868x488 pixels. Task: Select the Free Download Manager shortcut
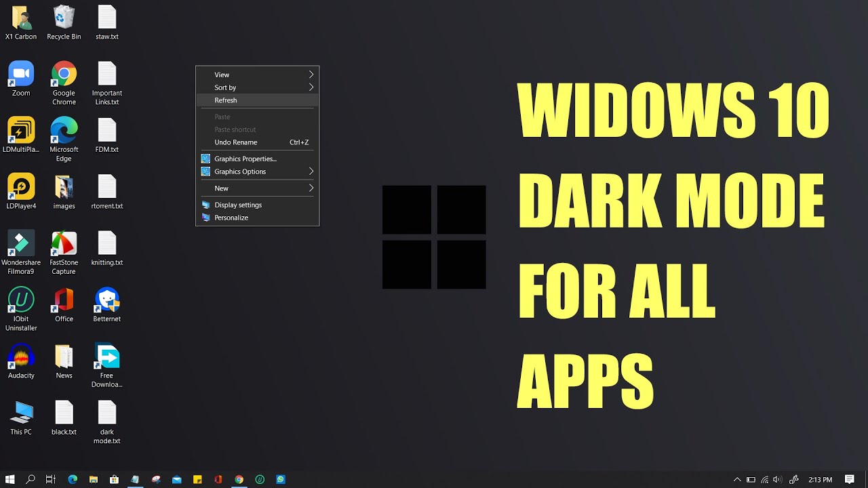point(107,365)
